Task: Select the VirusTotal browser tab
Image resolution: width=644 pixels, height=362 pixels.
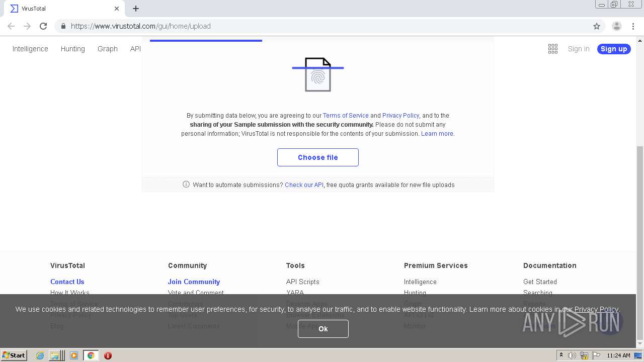Action: (x=64, y=9)
